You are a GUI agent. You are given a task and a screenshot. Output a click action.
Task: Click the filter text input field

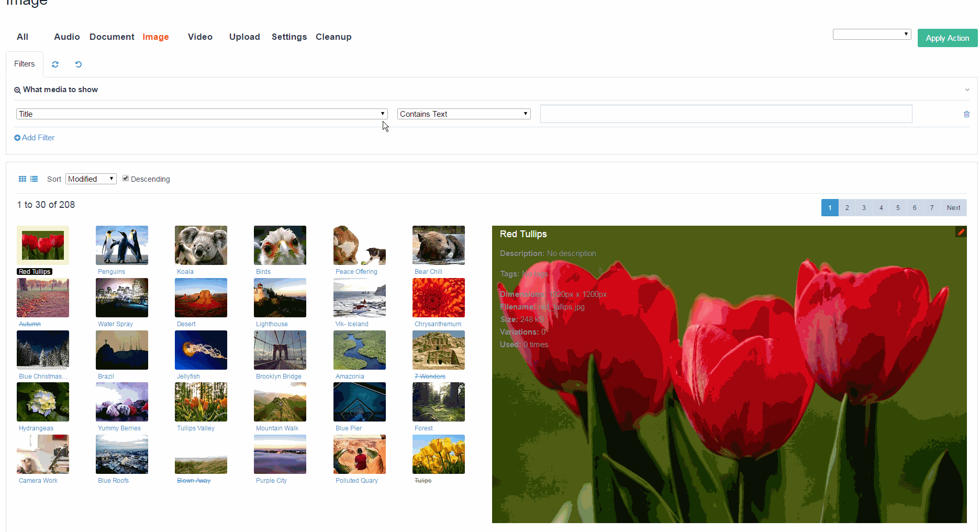click(726, 114)
